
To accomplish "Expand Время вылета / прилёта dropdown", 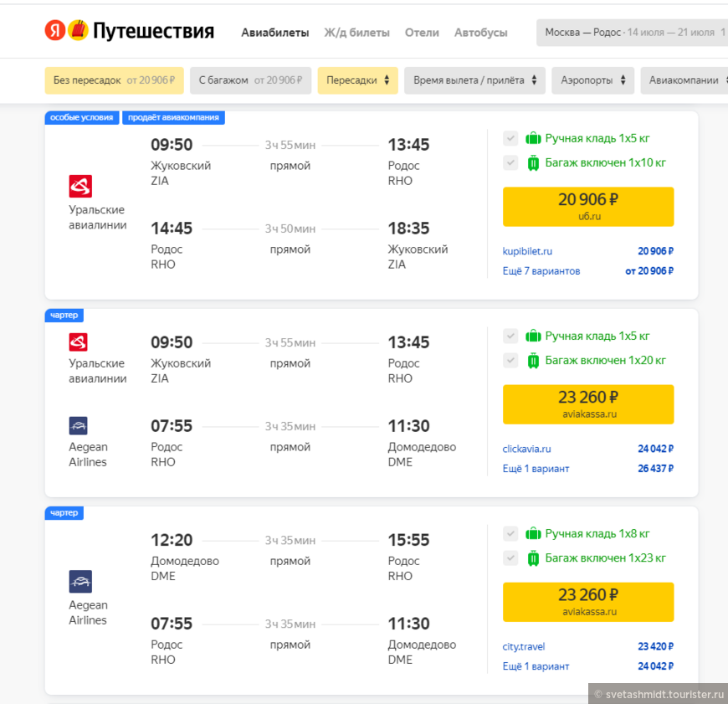I will click(x=474, y=80).
